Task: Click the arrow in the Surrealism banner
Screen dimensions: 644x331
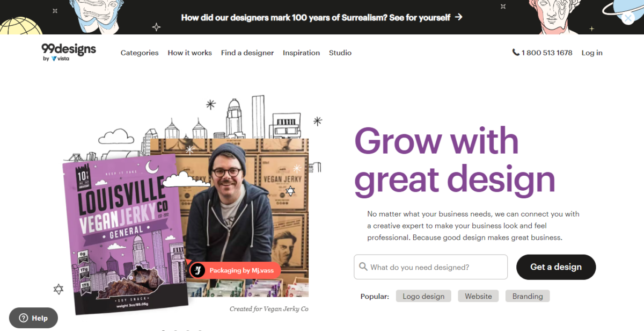Action: (458, 17)
